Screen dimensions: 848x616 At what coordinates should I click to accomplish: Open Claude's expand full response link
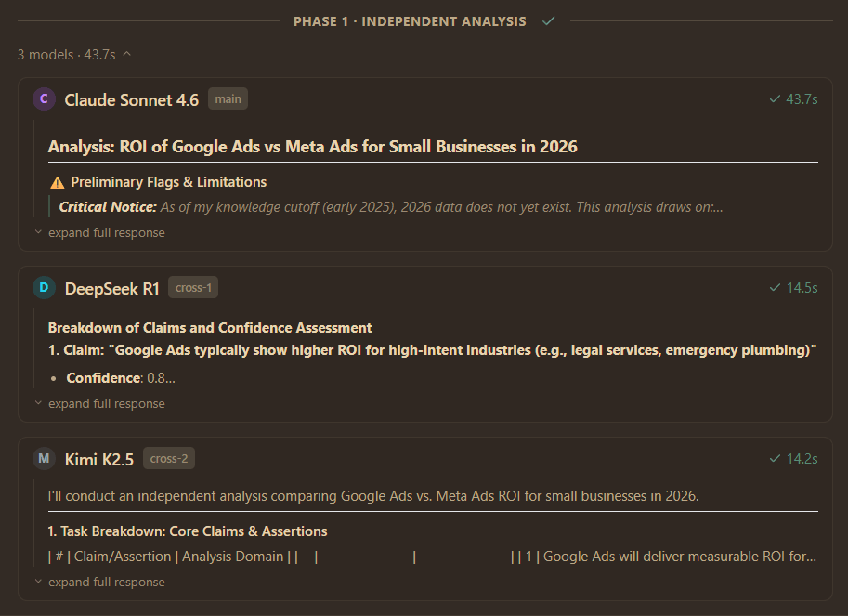tap(105, 232)
